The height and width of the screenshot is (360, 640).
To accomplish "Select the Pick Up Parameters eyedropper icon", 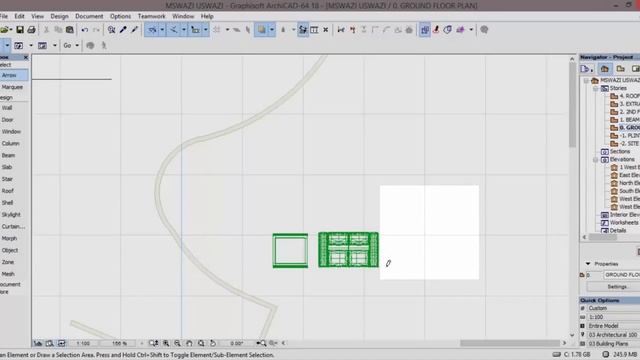I will (x=123, y=30).
